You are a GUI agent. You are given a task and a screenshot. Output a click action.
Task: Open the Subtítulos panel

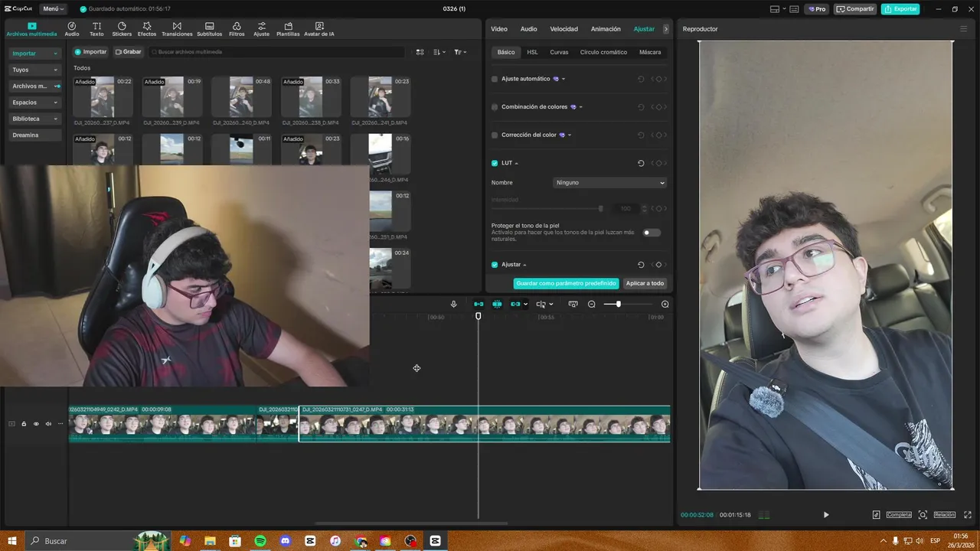(209, 29)
